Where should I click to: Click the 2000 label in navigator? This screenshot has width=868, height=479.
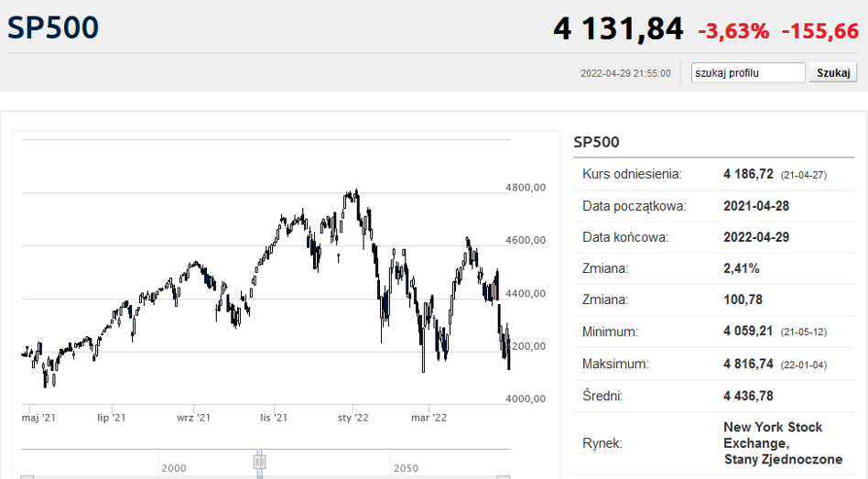pyautogui.click(x=174, y=468)
